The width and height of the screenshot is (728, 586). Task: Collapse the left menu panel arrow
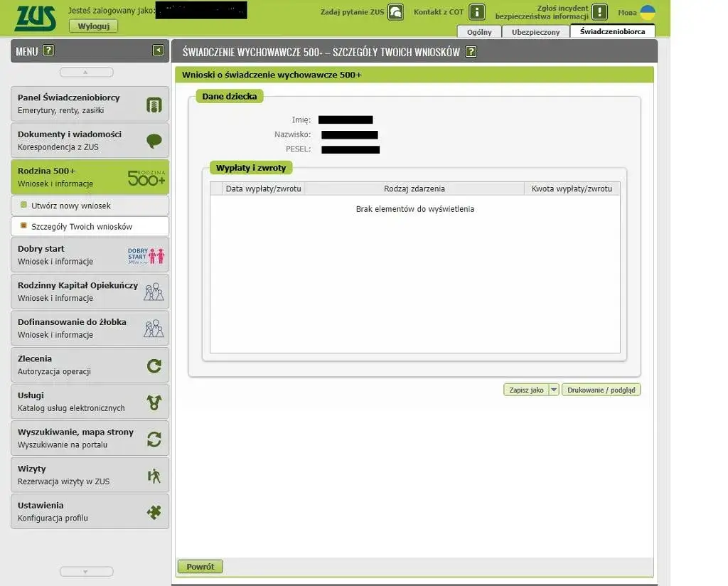(158, 50)
